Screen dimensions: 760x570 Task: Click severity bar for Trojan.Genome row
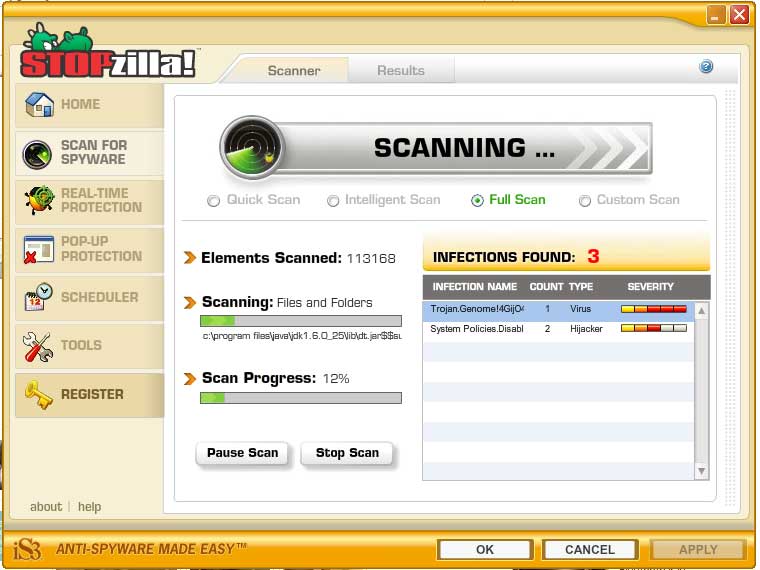coord(654,309)
